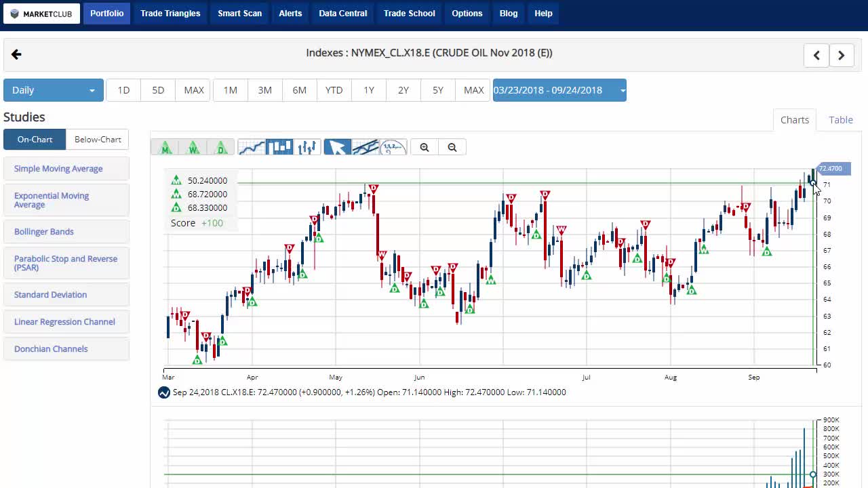
Task: Open the Daily interval dropdown
Action: [54, 90]
